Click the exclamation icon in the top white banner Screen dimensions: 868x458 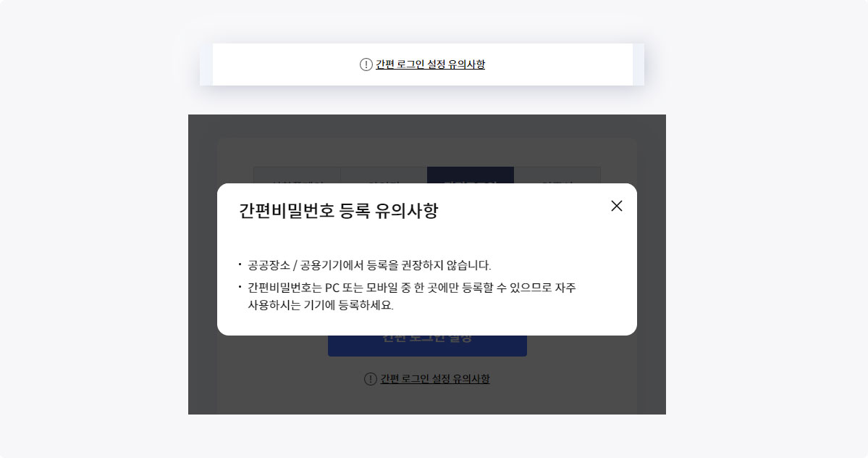coord(366,64)
